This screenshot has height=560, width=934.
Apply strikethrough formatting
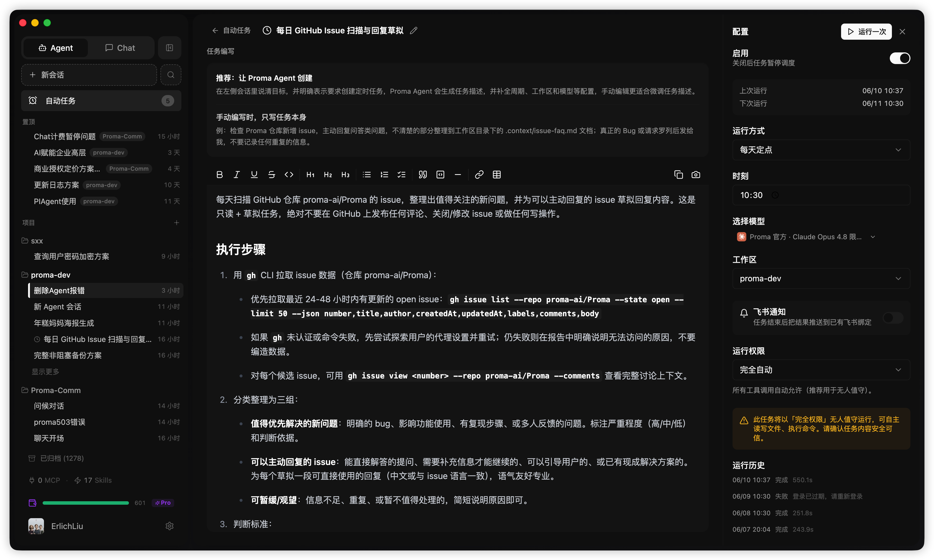[x=271, y=175]
